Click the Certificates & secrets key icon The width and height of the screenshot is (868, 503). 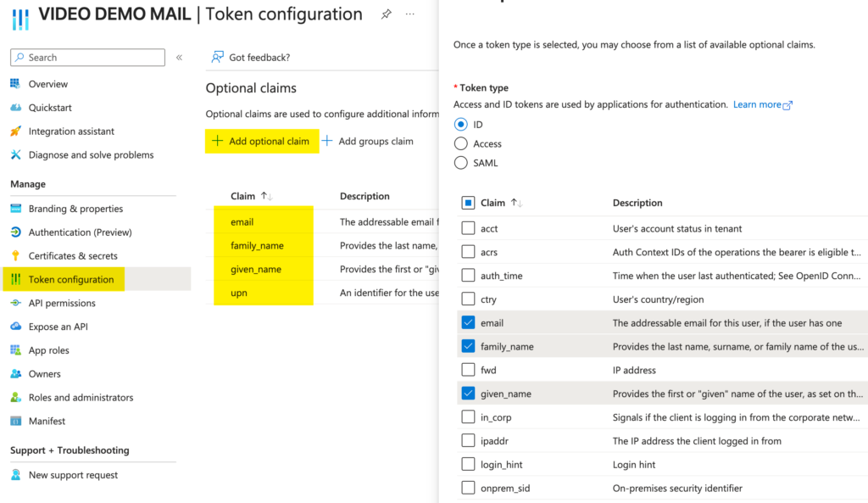[x=16, y=255]
